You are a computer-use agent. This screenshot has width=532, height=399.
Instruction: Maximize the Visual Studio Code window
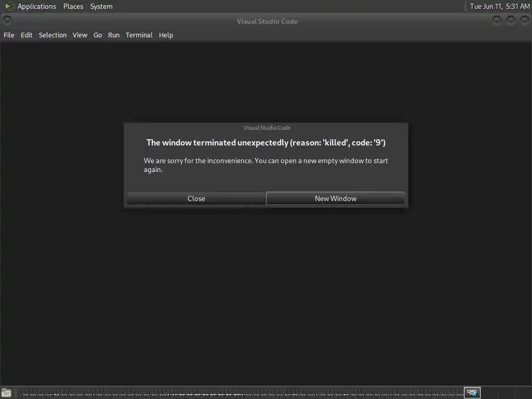pos(511,21)
